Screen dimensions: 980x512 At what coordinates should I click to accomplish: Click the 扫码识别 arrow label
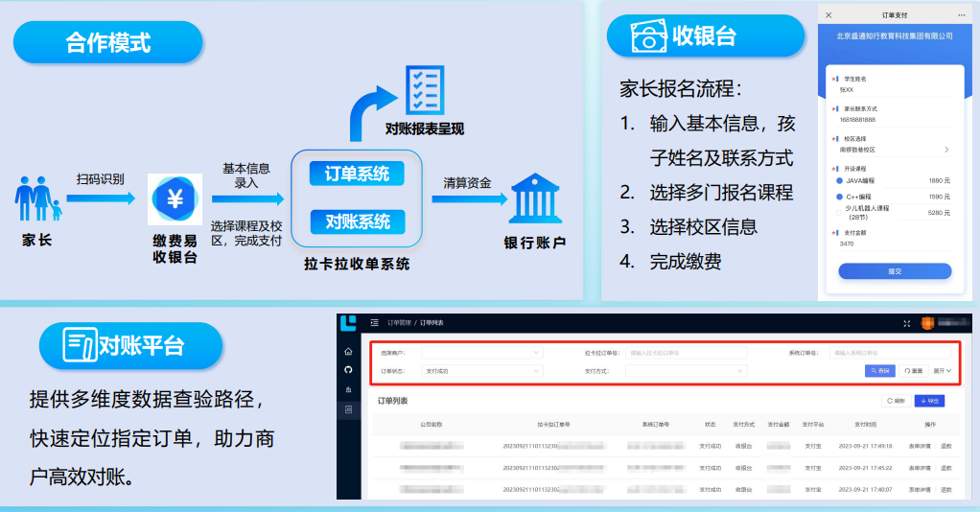point(100,179)
